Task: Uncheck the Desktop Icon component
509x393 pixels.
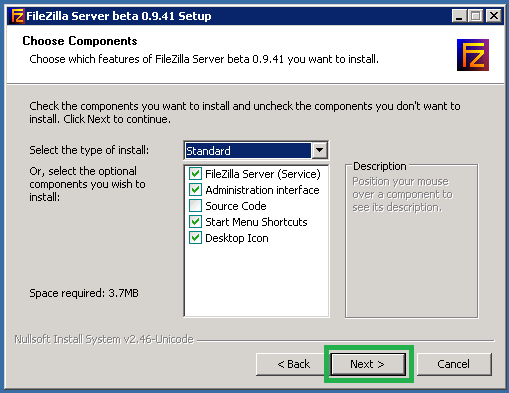Action: [x=195, y=238]
